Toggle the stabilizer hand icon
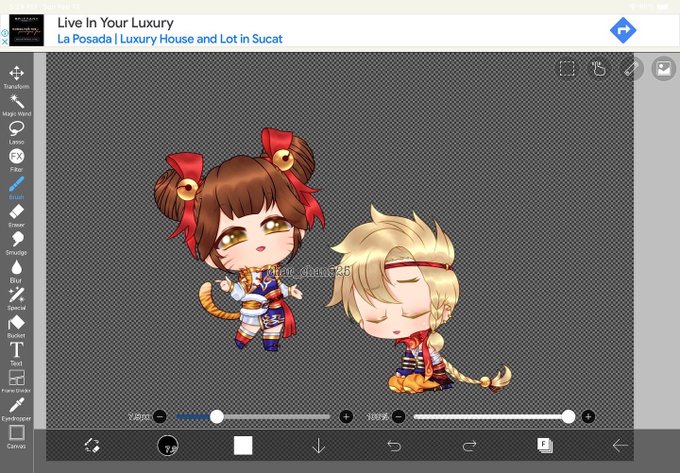The width and height of the screenshot is (680, 473). click(x=599, y=69)
